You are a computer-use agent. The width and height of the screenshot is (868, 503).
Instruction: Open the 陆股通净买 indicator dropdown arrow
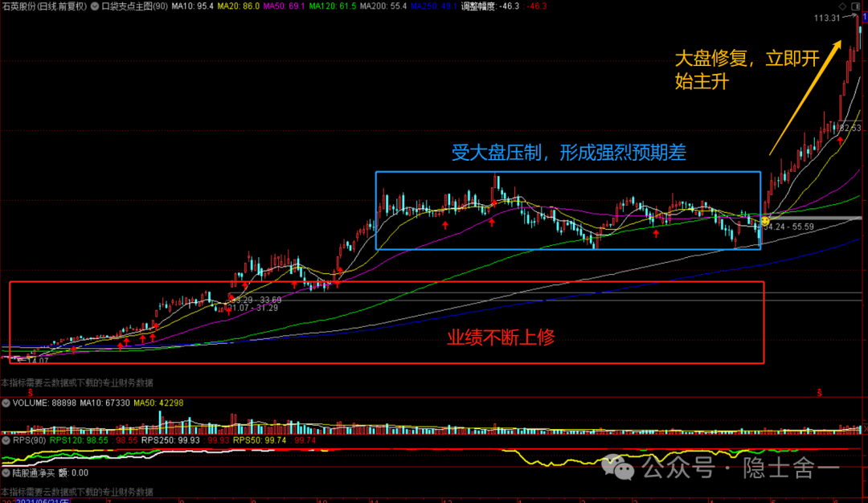(6, 473)
